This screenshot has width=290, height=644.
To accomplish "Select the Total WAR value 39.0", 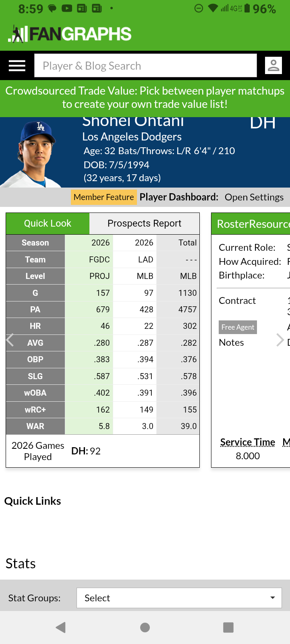I will click(x=188, y=426).
